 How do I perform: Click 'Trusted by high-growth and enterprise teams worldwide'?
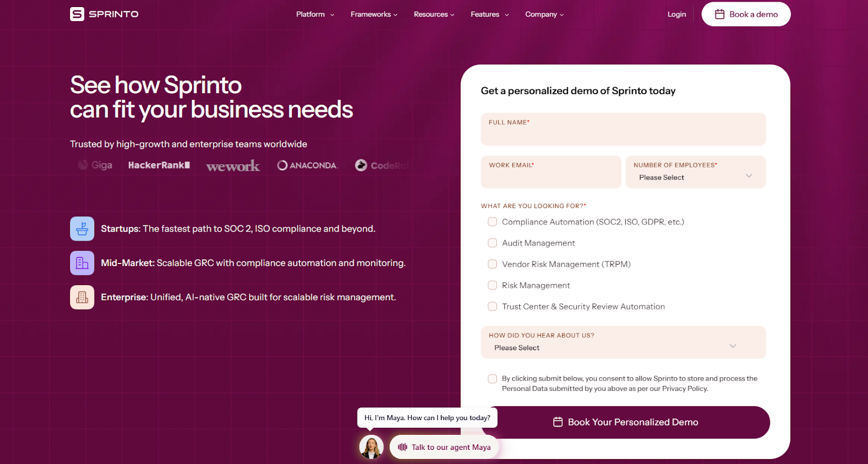(x=188, y=144)
